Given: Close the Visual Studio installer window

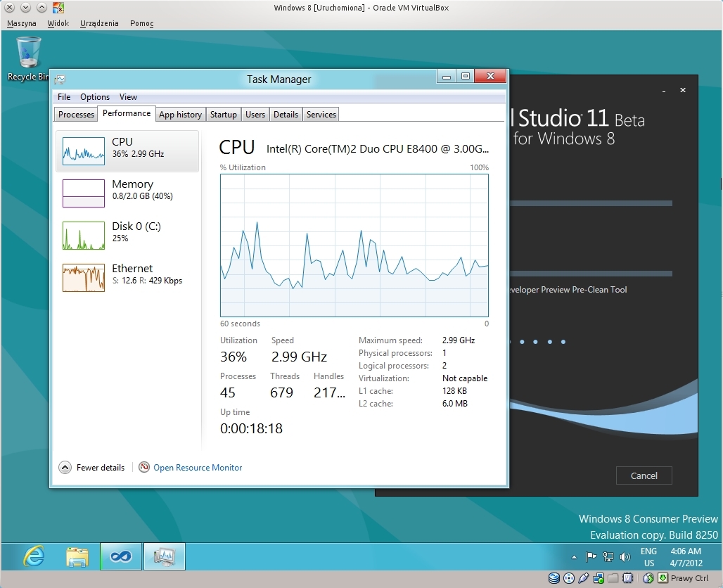Looking at the screenshot, I should pos(683,90).
